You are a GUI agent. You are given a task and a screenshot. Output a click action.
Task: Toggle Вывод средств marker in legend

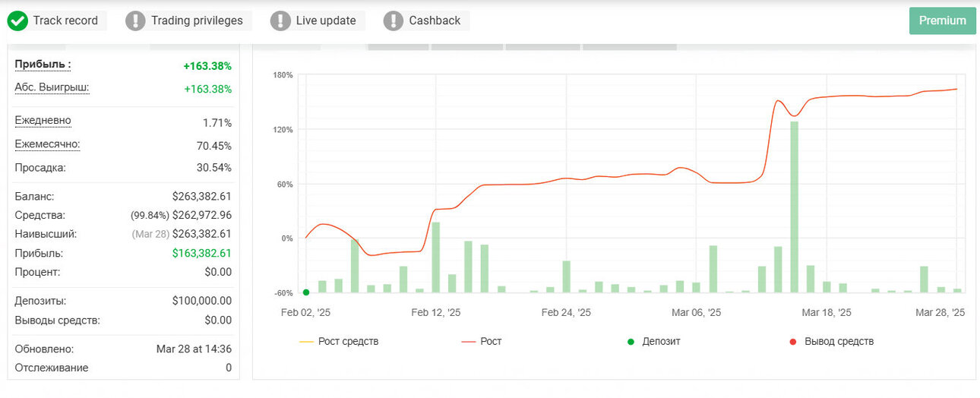pos(832,342)
